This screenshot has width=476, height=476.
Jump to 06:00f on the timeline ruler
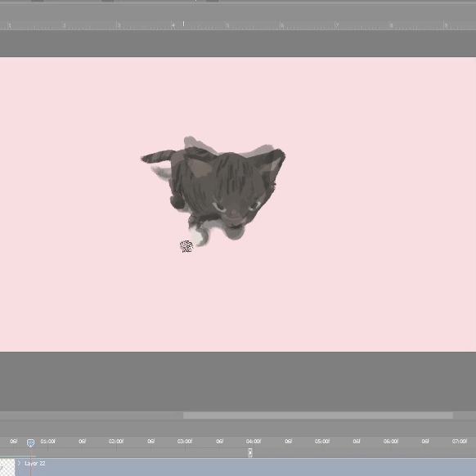(391, 441)
